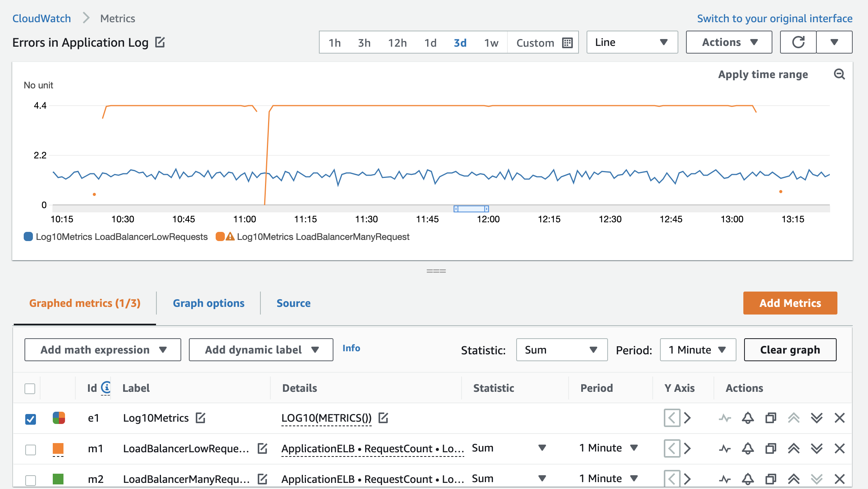Open the Period dropdown showing 1 Minute

click(x=697, y=349)
